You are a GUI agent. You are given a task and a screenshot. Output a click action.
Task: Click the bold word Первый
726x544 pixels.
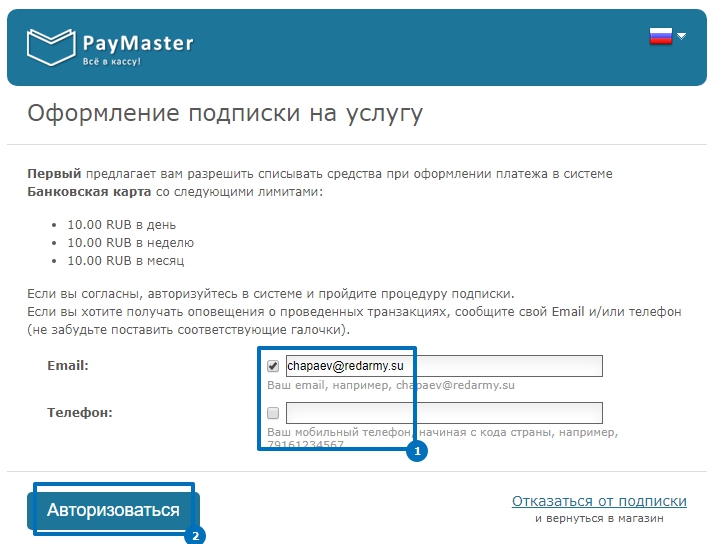[x=54, y=174]
